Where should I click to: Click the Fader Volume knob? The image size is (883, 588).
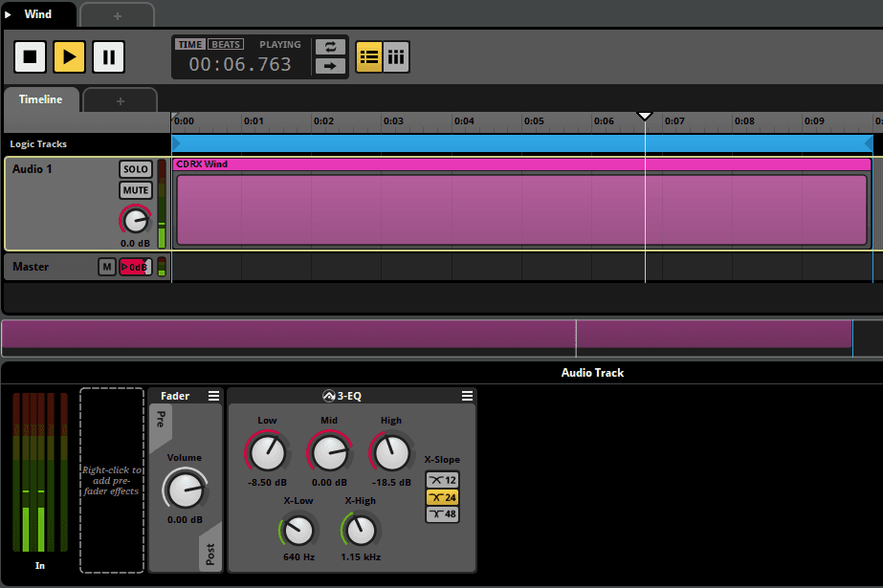pyautogui.click(x=184, y=490)
